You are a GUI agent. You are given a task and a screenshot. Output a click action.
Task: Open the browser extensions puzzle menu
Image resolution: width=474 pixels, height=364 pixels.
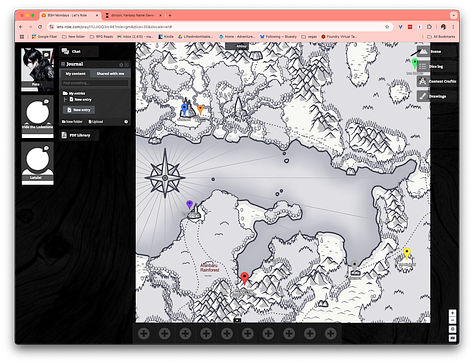(x=429, y=27)
